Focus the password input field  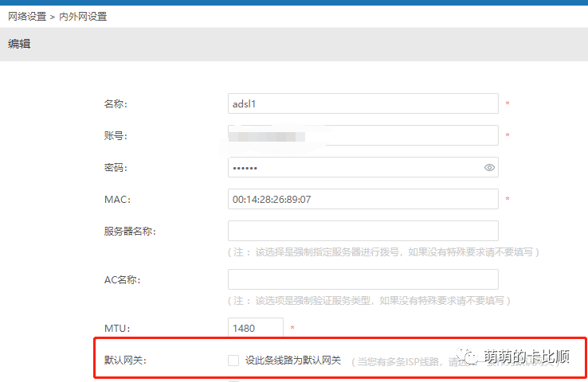pyautogui.click(x=363, y=167)
